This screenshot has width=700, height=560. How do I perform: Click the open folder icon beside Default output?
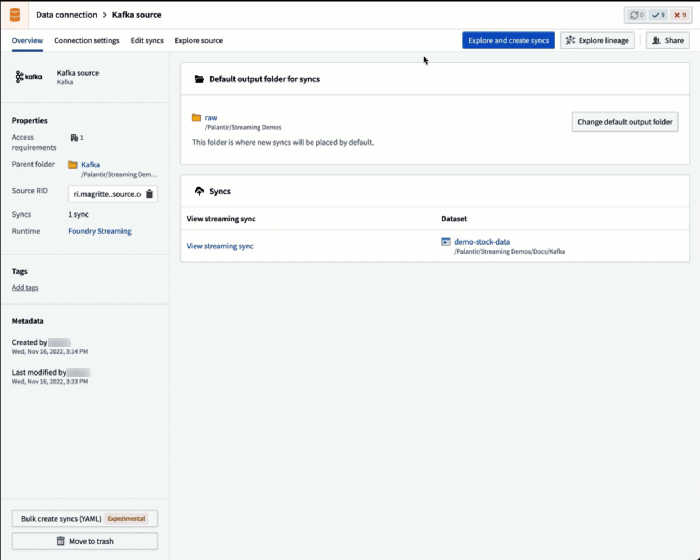(x=199, y=79)
